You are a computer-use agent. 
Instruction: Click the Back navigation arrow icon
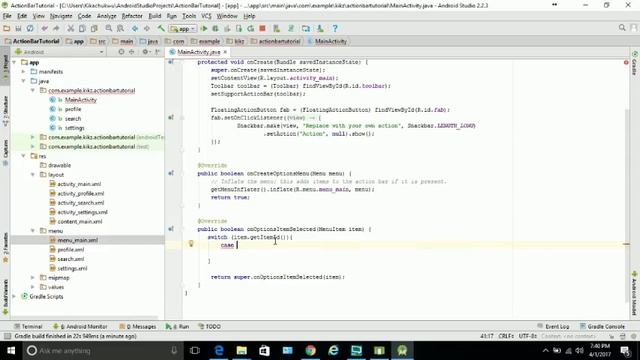pos(135,29)
